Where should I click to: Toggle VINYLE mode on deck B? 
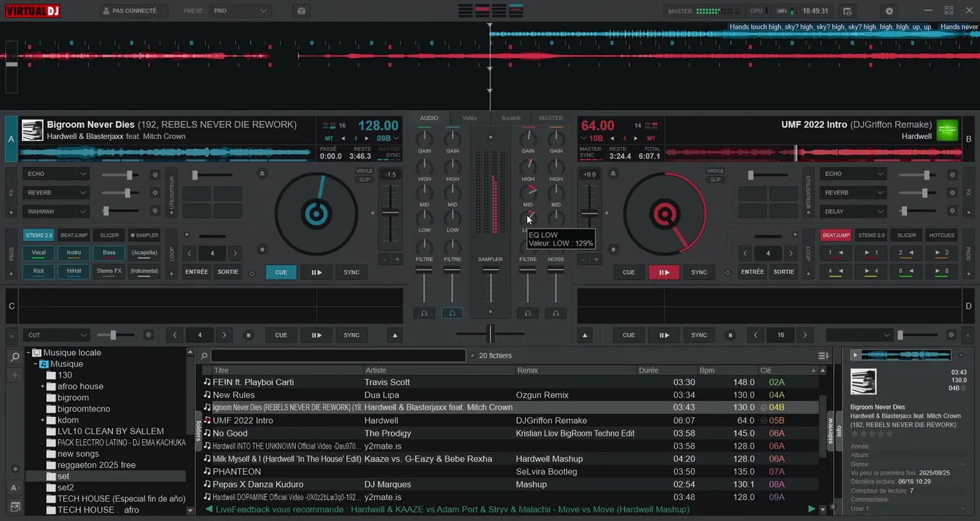point(715,171)
